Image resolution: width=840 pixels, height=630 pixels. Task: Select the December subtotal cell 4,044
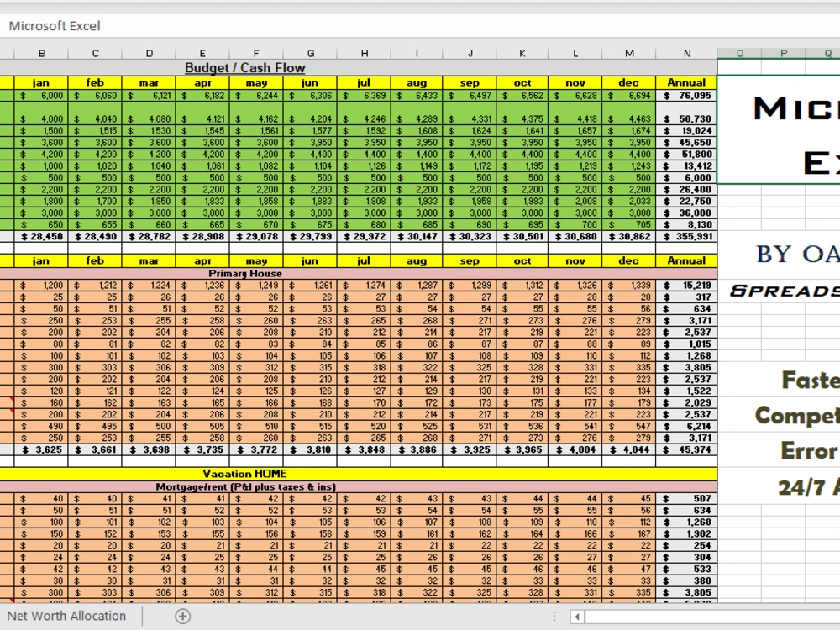click(629, 449)
